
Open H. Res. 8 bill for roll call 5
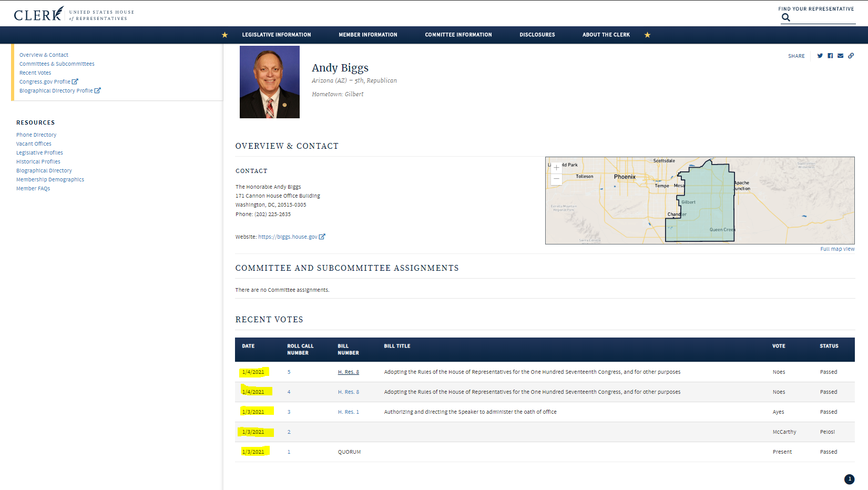tap(349, 372)
